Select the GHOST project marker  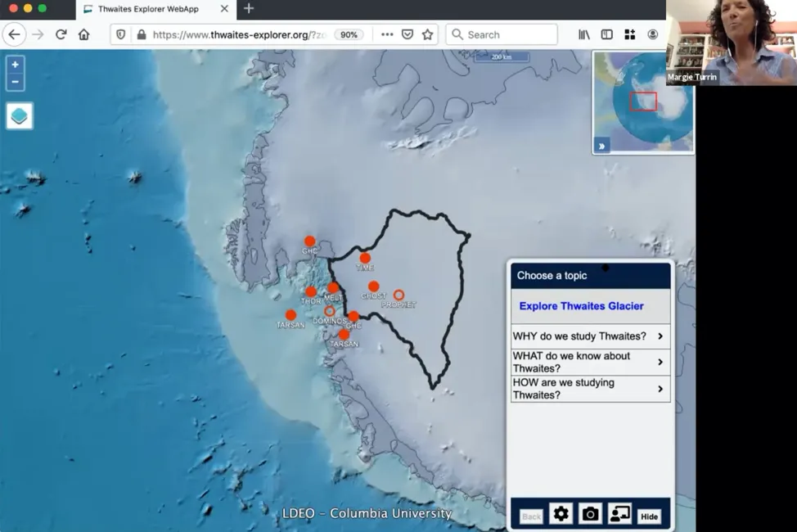(x=374, y=286)
